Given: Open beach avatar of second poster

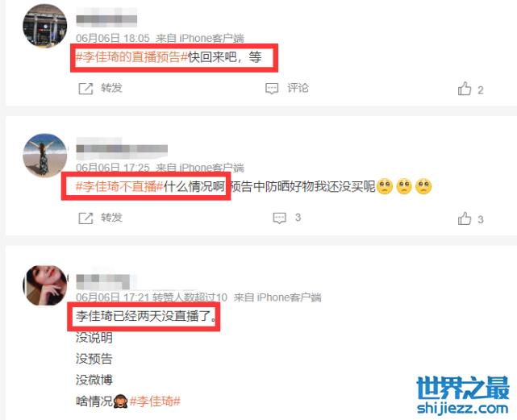Looking at the screenshot, I should pyautogui.click(x=45, y=156).
